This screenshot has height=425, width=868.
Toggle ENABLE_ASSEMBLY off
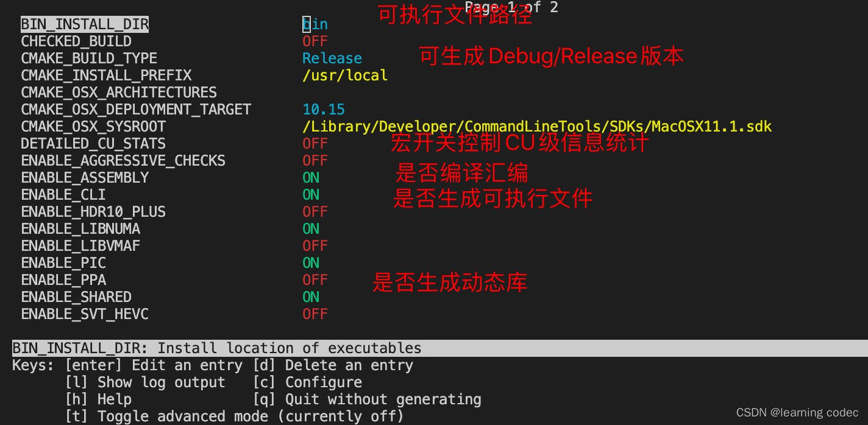[310, 177]
